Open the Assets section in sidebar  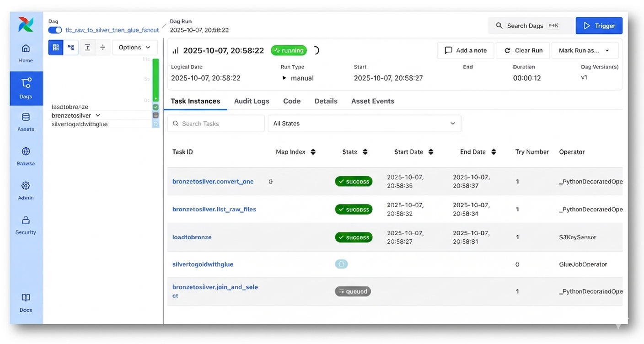pos(26,122)
